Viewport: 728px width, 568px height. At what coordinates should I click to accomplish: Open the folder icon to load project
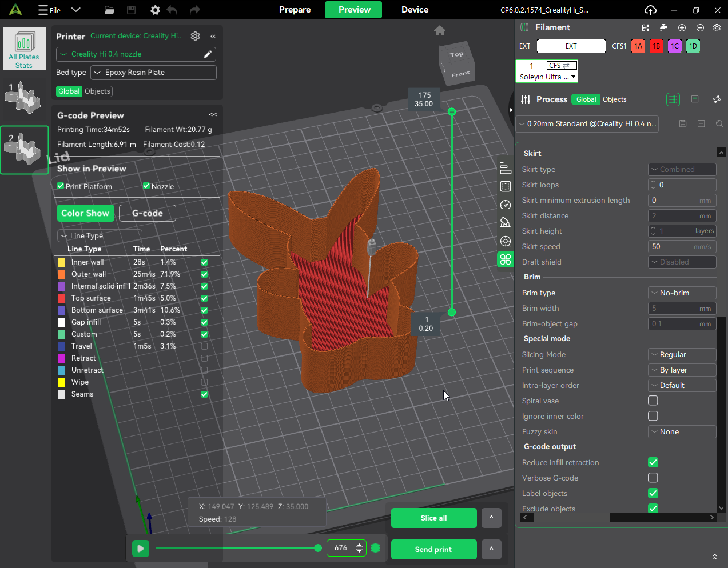point(109,10)
